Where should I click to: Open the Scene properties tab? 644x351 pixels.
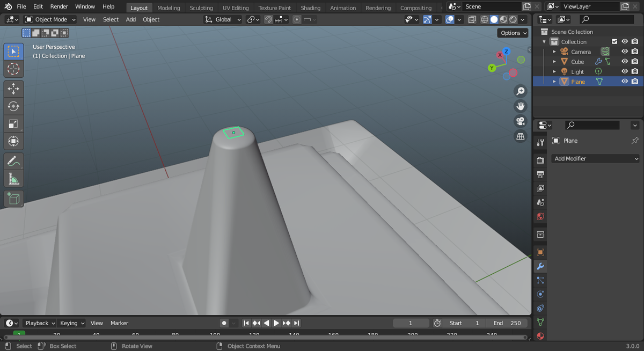[x=540, y=202]
